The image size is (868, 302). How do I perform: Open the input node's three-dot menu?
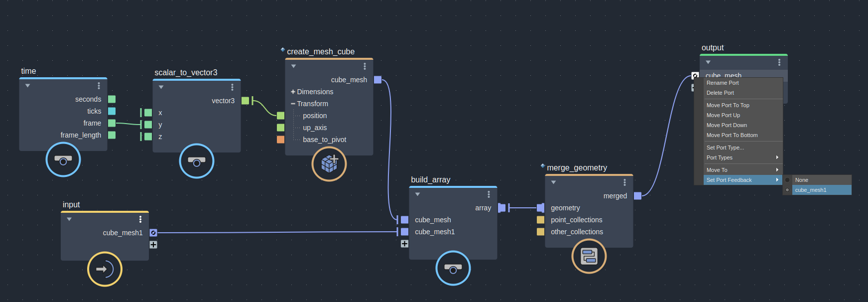click(x=140, y=219)
